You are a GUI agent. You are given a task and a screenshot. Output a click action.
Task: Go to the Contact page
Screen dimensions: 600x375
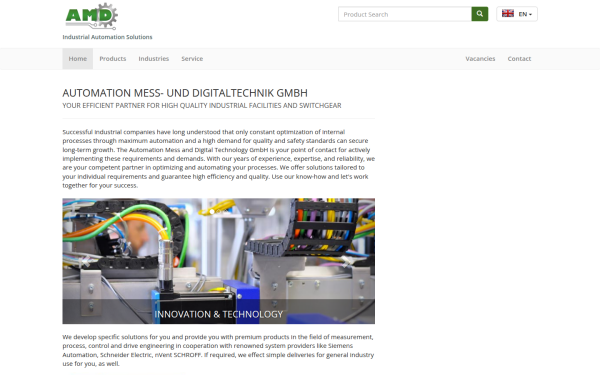pyautogui.click(x=519, y=59)
